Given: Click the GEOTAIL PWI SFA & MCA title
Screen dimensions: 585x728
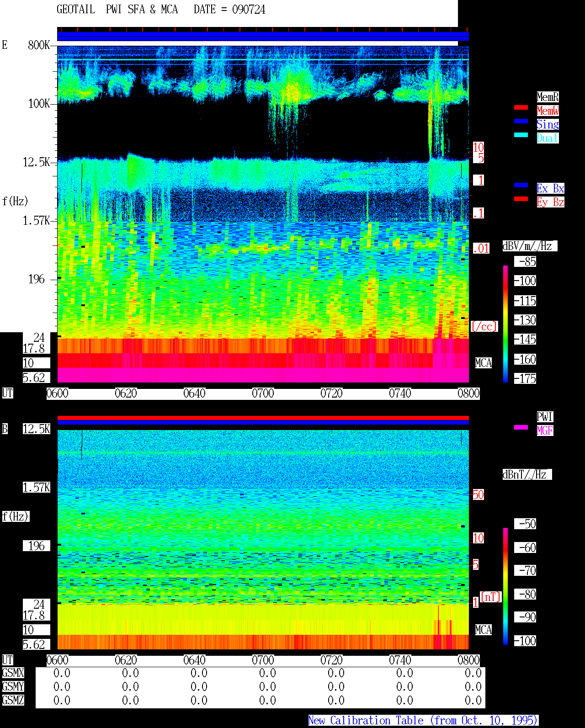Looking at the screenshot, I should coord(117,10).
